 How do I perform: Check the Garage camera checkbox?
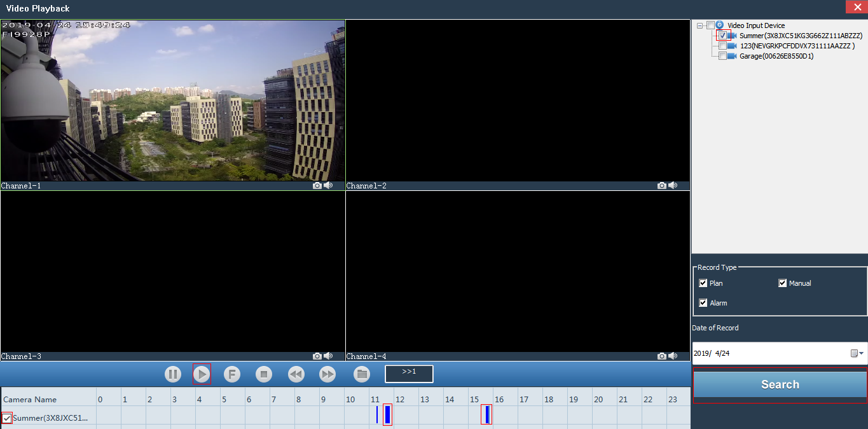pyautogui.click(x=722, y=55)
